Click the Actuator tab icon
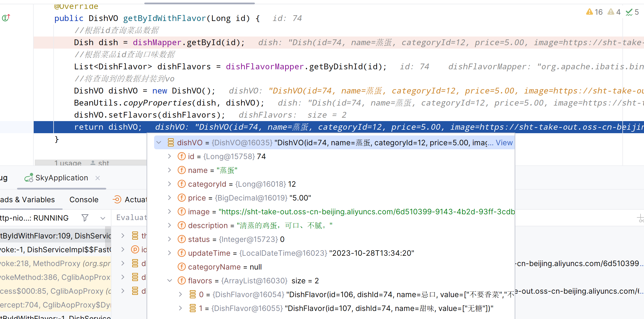Screen dimensions: 644x319 pos(117,199)
